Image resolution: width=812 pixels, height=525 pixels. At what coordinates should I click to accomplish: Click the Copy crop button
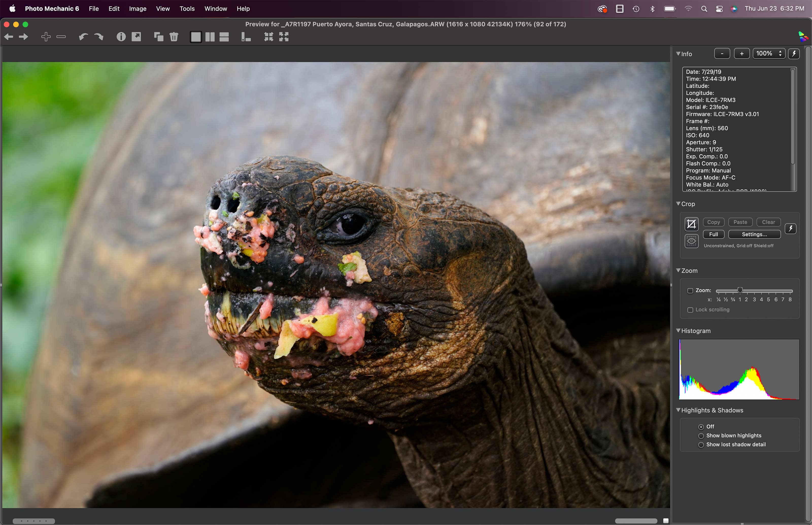[x=714, y=222]
